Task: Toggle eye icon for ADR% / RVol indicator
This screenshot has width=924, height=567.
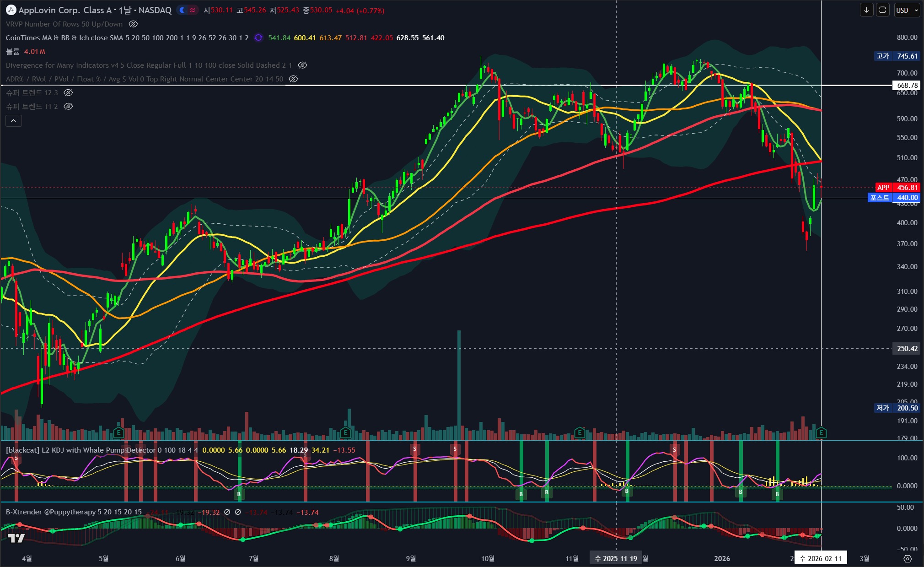Action: [x=294, y=79]
